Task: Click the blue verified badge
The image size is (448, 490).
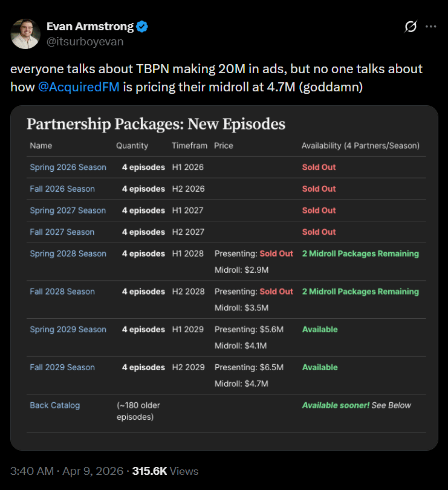Action: click(x=143, y=27)
